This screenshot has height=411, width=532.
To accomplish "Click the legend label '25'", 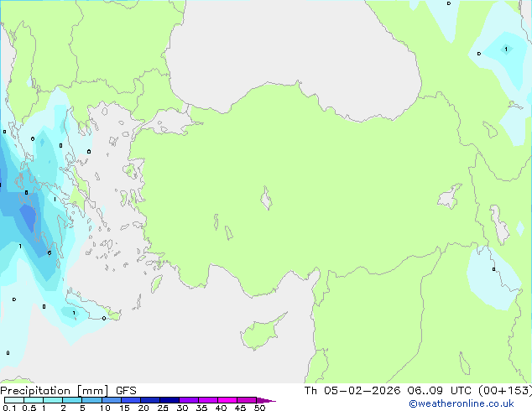I will [163, 408].
